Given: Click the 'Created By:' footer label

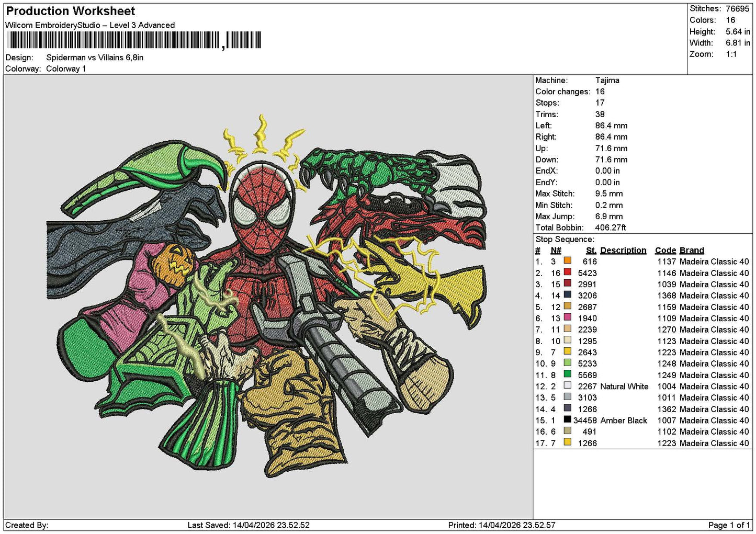Looking at the screenshot, I should (x=27, y=525).
